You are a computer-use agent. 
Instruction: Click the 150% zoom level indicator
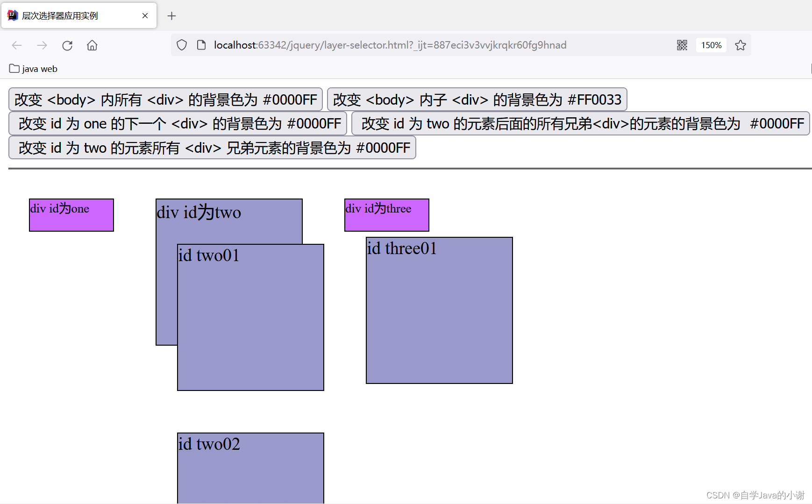point(711,45)
